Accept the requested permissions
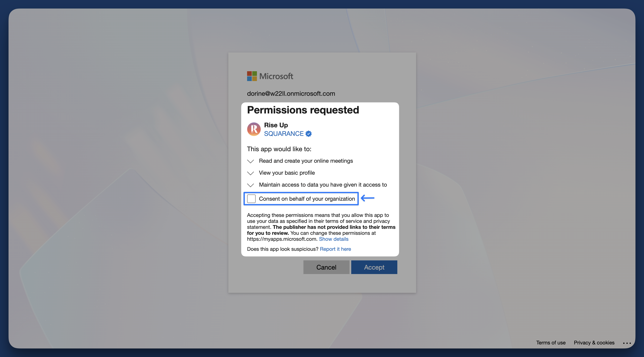Viewport: 644px width, 357px height. click(x=374, y=267)
